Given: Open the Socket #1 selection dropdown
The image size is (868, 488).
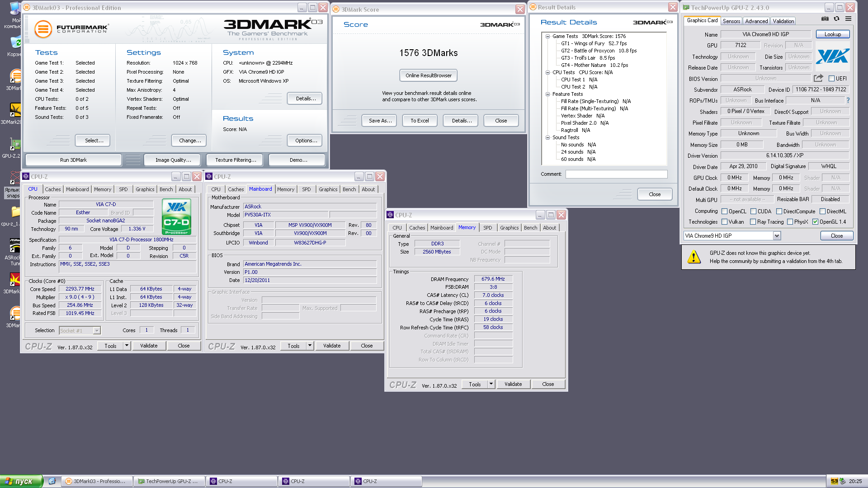Looking at the screenshot, I should [x=97, y=331].
